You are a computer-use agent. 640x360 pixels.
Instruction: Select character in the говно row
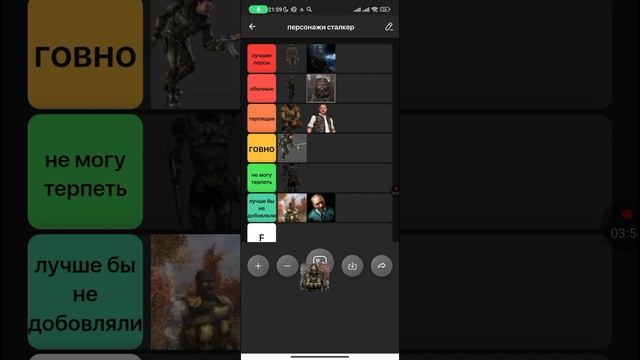292,149
